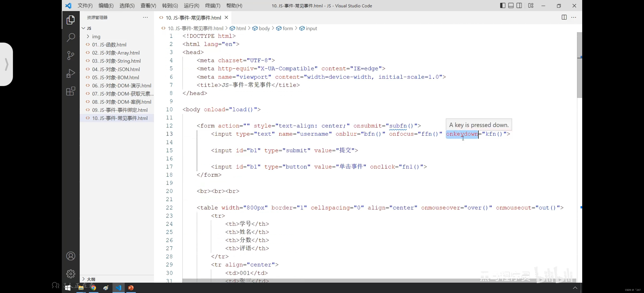Viewport: 644px width, 293px height.
Task: Open 01. JS-函数.html file
Action: [x=117, y=45]
